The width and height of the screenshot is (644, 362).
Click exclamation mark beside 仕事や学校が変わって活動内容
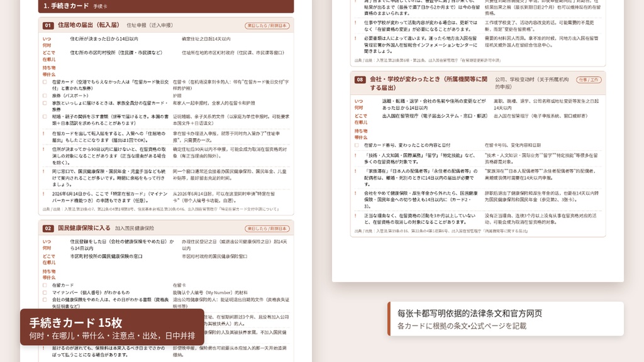pyautogui.click(x=356, y=23)
